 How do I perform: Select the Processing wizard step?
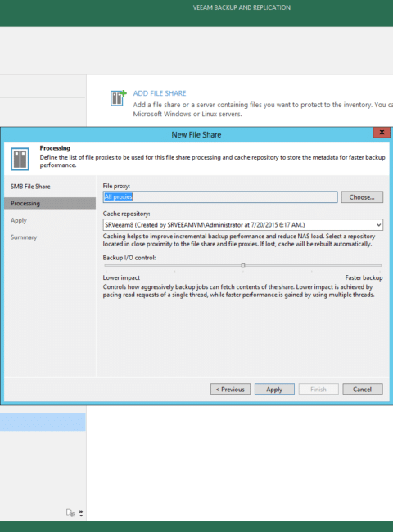click(x=50, y=203)
